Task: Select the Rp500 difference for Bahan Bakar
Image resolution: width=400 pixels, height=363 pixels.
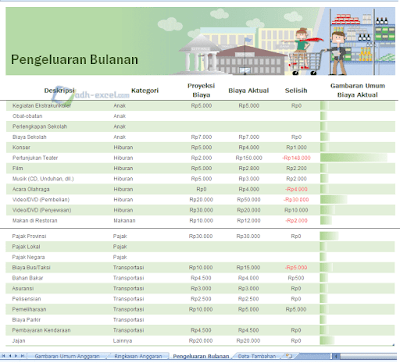Action: coord(296,278)
